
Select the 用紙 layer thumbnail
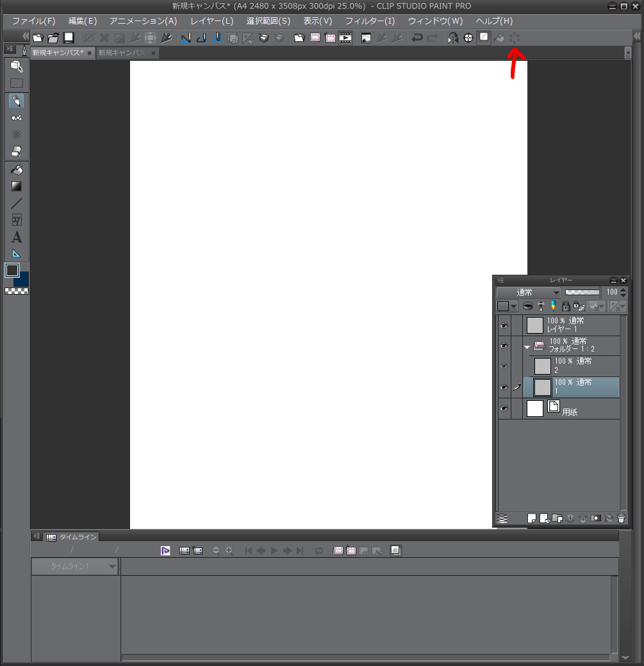pos(535,409)
